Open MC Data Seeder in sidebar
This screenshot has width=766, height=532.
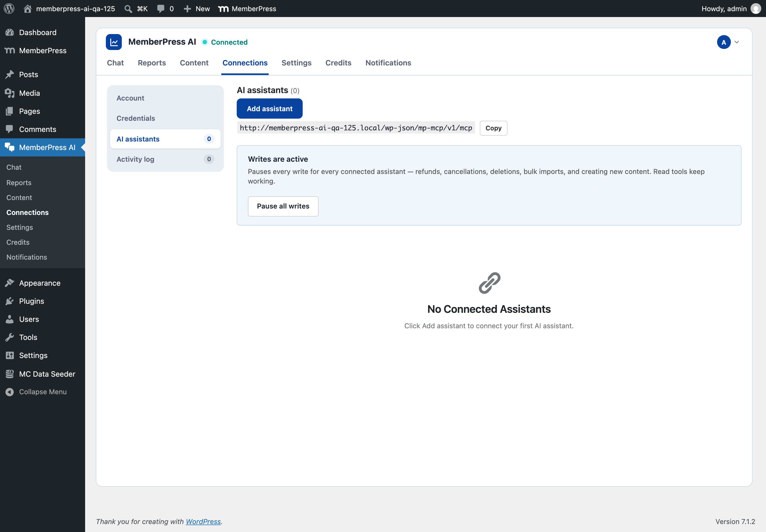42,374
